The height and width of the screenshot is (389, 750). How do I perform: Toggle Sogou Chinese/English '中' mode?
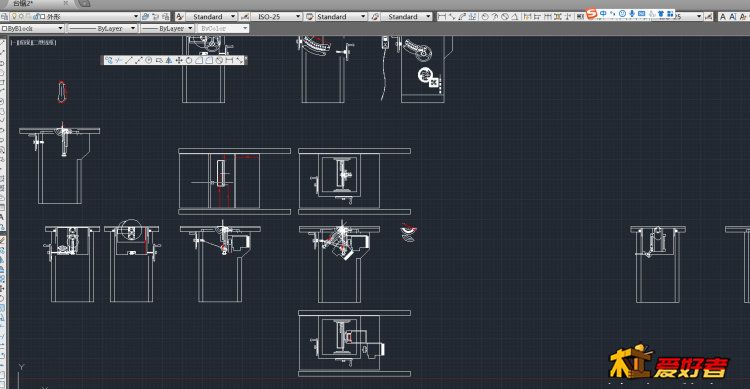point(603,14)
